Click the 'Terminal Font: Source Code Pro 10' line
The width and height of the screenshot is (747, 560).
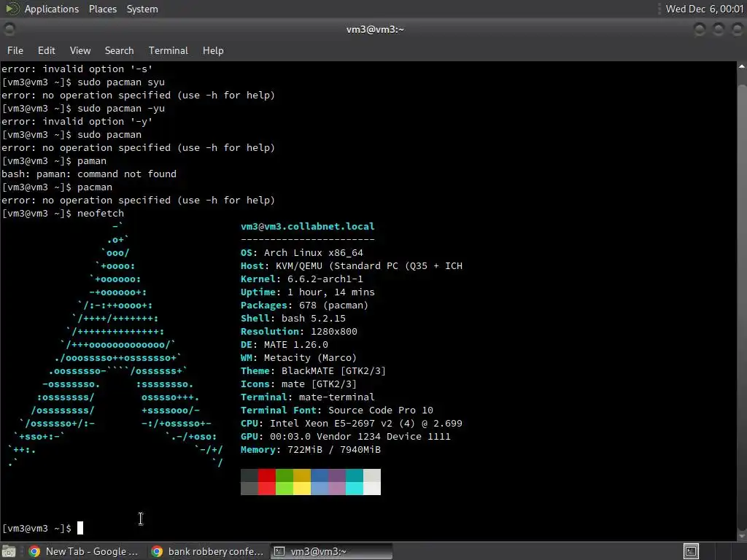[x=337, y=411]
